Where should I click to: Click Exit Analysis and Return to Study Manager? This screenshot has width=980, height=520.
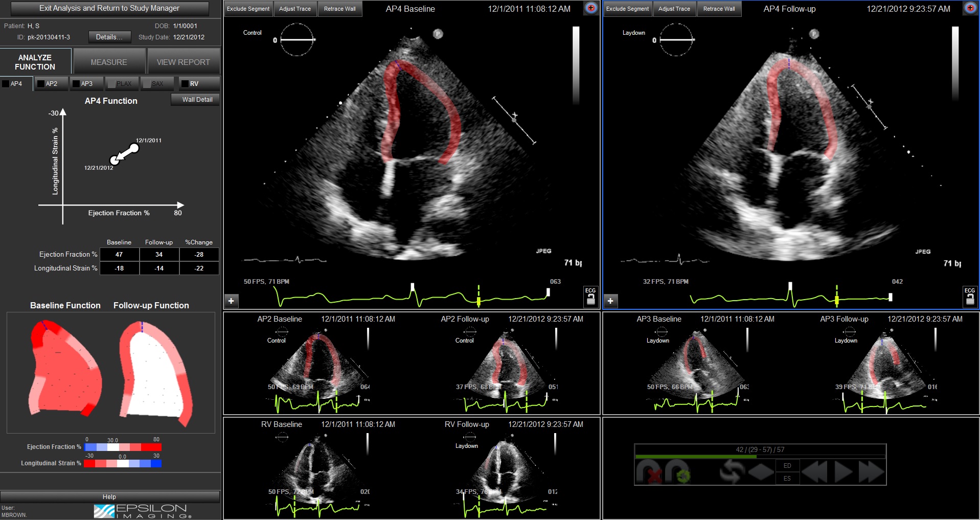[x=110, y=8]
